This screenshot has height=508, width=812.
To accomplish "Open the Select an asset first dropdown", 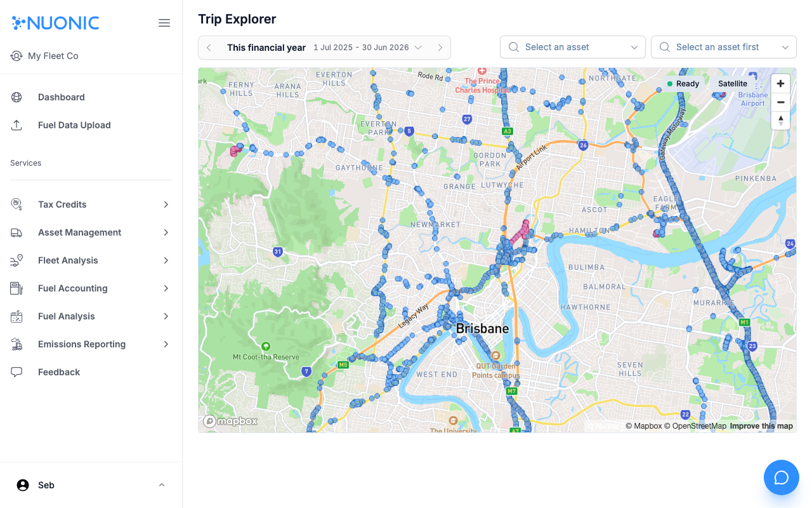I will (x=724, y=47).
